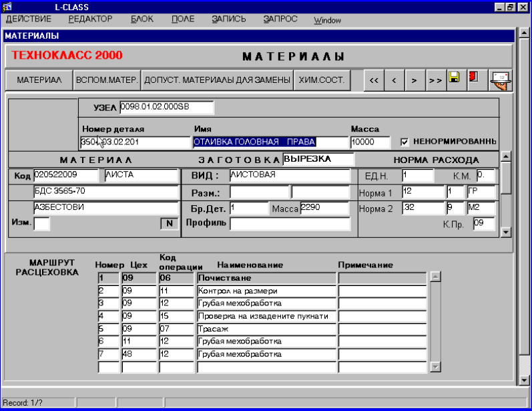Viewport: 532px width, 411px height.
Task: Open the БЛОК menu
Action: pos(142,19)
